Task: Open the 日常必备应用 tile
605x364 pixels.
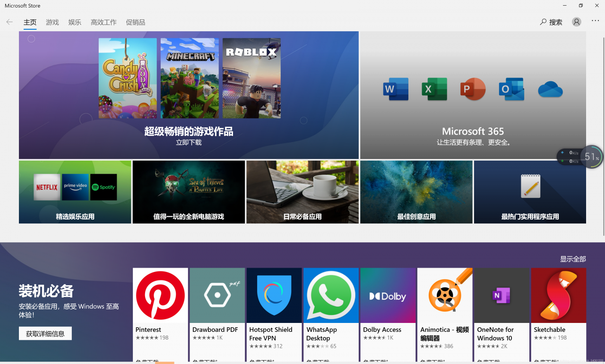Action: pyautogui.click(x=302, y=192)
